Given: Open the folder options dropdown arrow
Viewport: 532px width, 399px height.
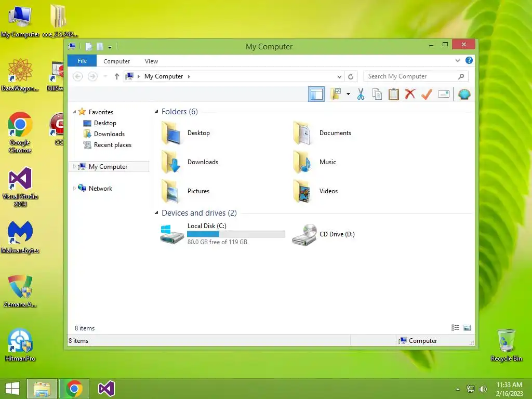Looking at the screenshot, I should pos(348,94).
